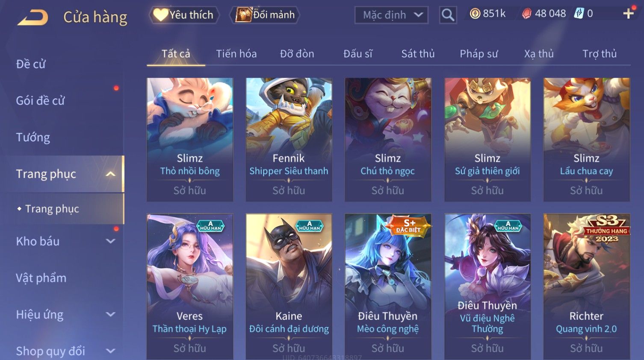Click the red gem 48 048 icon
The width and height of the screenshot is (644, 360).
click(527, 14)
